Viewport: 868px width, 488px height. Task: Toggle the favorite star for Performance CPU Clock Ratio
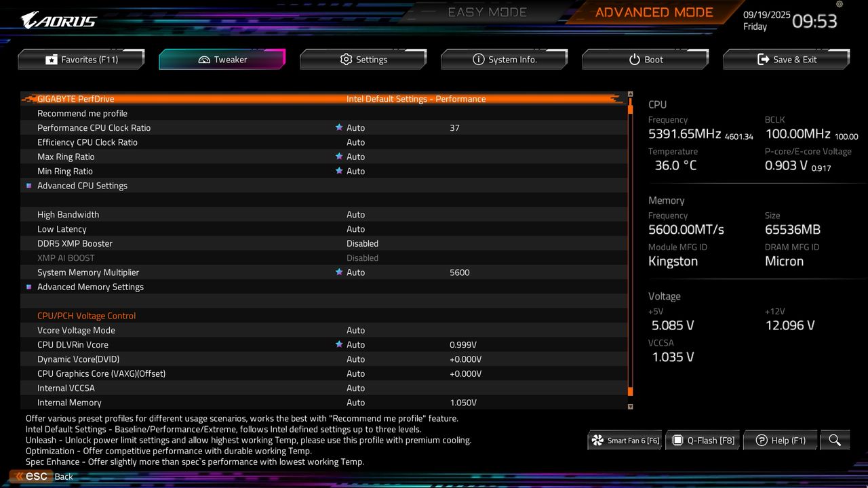point(339,127)
